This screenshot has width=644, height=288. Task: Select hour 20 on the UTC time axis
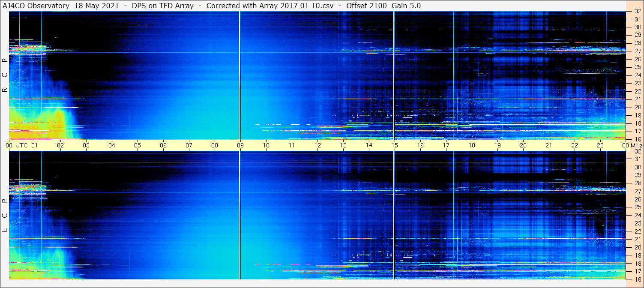point(523,145)
